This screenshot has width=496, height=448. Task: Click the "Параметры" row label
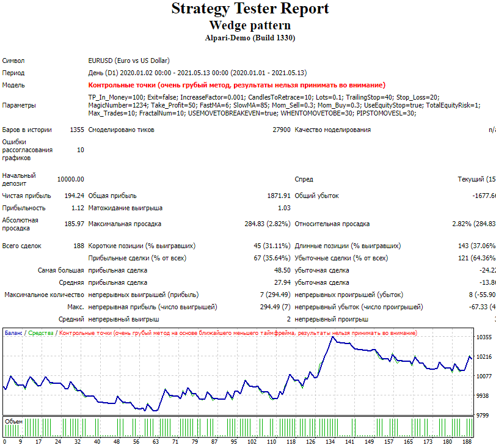pos(19,105)
